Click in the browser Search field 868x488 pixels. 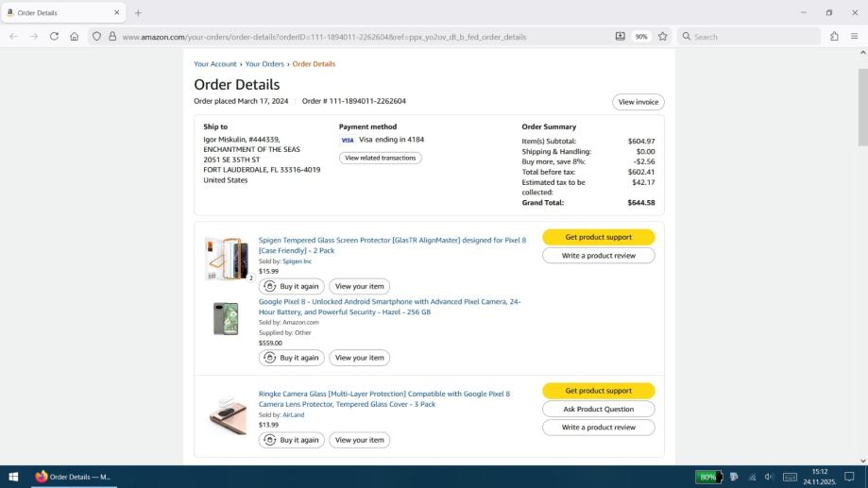[x=751, y=37]
